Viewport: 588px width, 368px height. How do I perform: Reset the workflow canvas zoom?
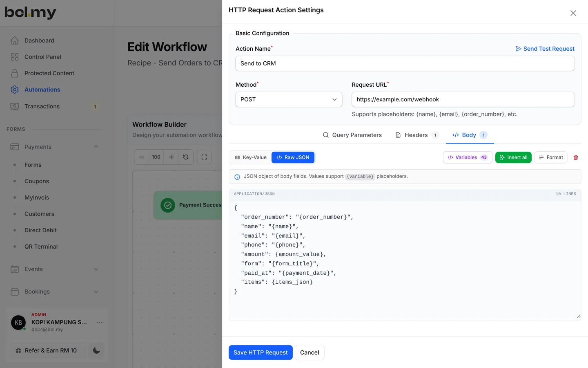(186, 157)
